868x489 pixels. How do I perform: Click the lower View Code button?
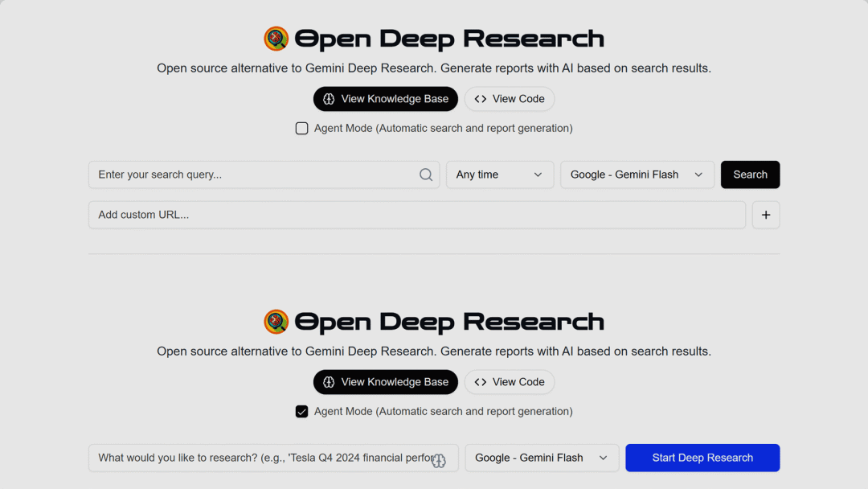point(510,382)
